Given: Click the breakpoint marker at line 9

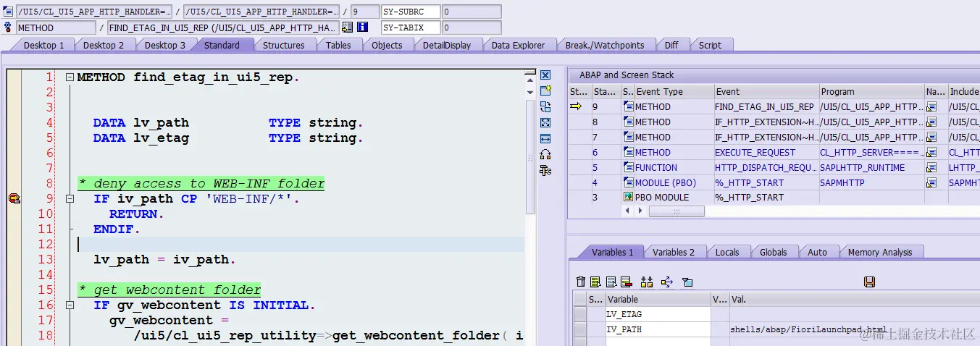Looking at the screenshot, I should pos(13,198).
